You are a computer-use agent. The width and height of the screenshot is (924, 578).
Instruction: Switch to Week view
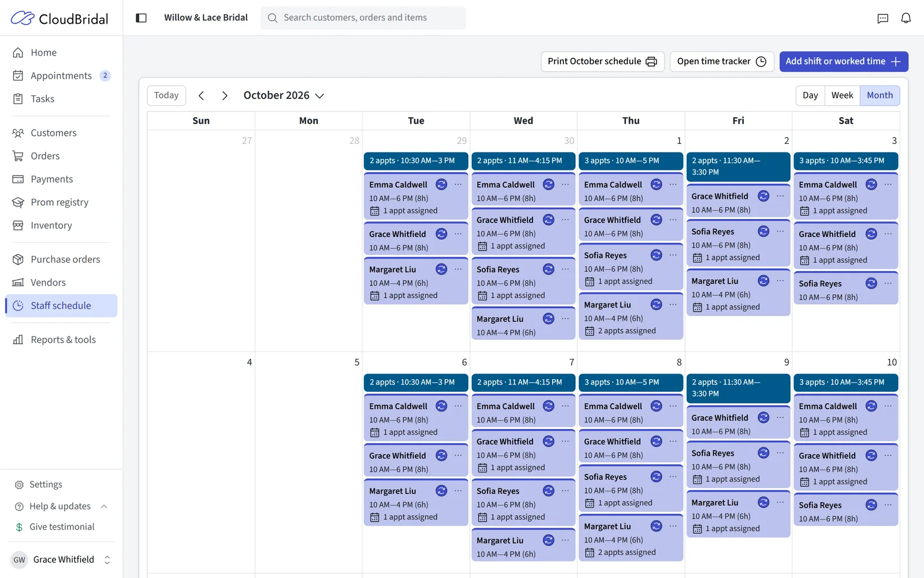[x=842, y=95]
